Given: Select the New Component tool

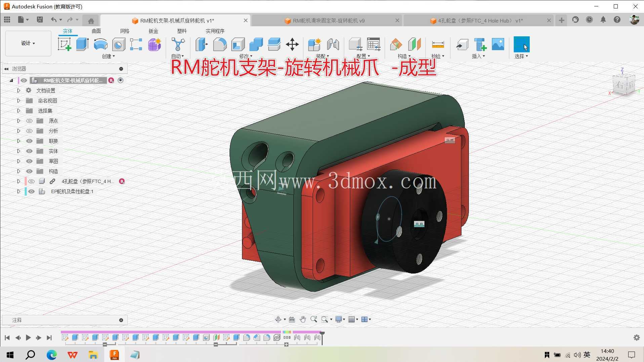Looking at the screenshot, I should [315, 44].
